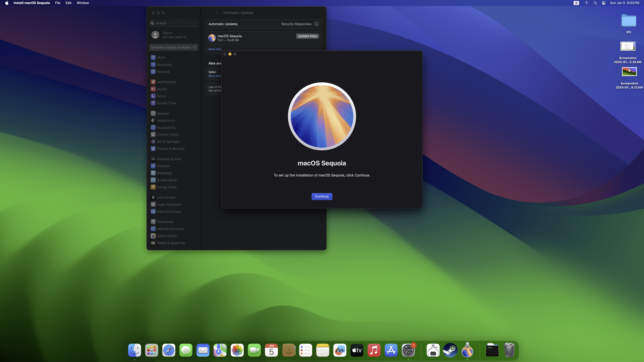644x362 pixels.
Task: Open the Screen Saver settings icon
Action: (x=153, y=180)
